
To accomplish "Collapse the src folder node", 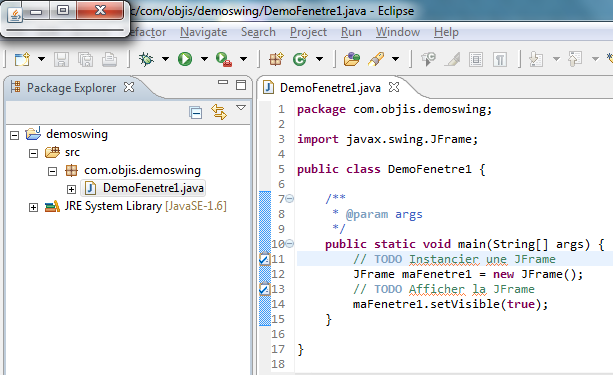I will coord(33,153).
